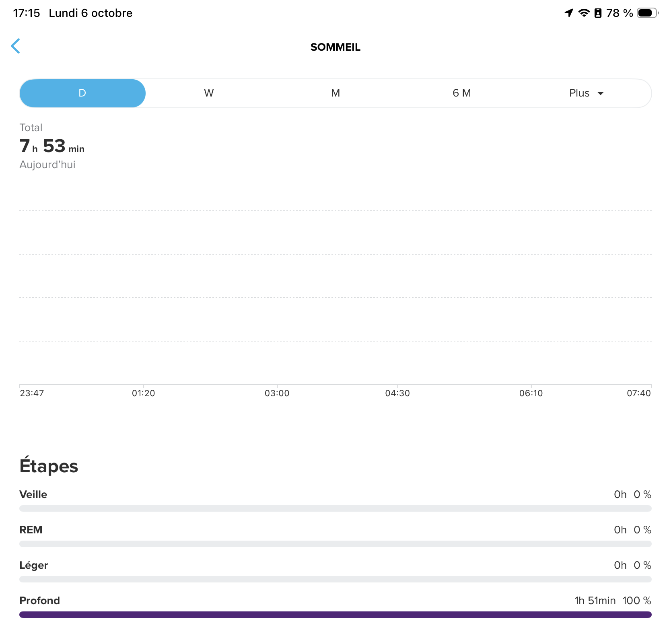Click the Plus dropdown arrow
Viewport: 671px width, 644px height.
click(601, 94)
